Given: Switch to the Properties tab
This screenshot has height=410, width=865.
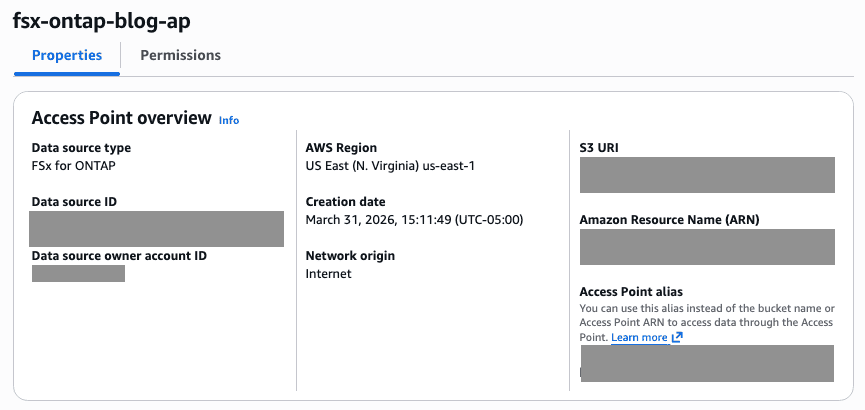Looking at the screenshot, I should [67, 56].
